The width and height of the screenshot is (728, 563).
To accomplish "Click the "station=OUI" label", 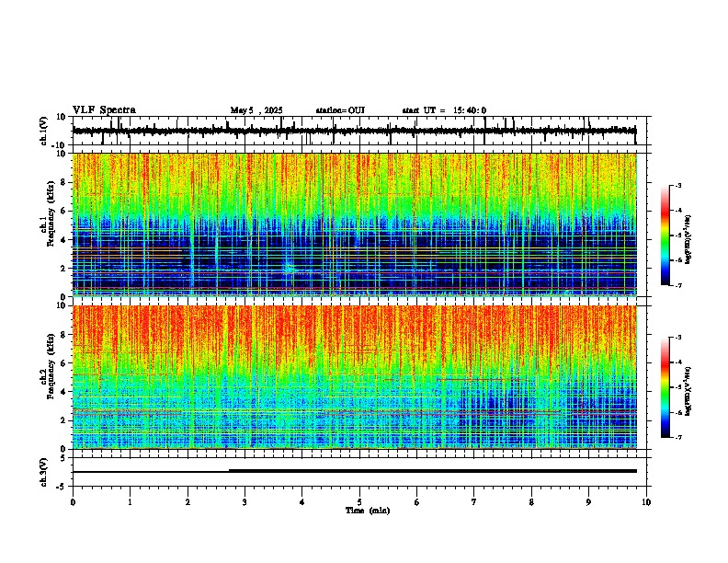I will 340,110.
